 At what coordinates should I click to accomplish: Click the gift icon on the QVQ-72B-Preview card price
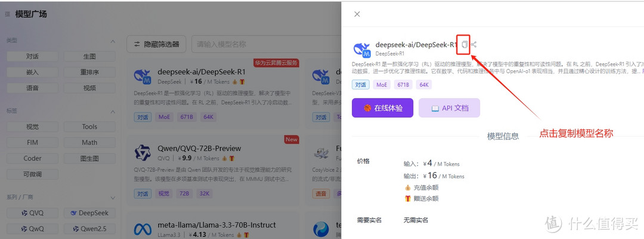[231, 158]
